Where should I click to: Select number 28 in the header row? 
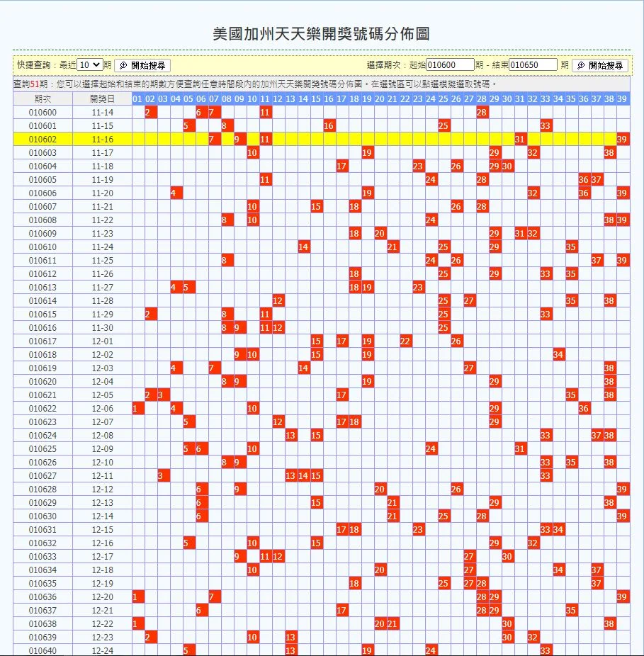(x=482, y=98)
